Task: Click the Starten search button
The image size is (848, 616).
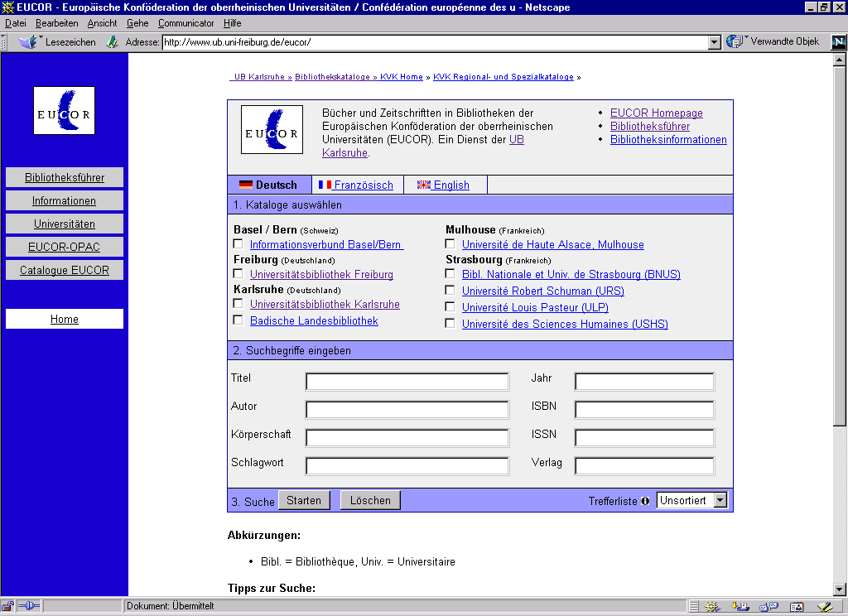Action: tap(304, 500)
